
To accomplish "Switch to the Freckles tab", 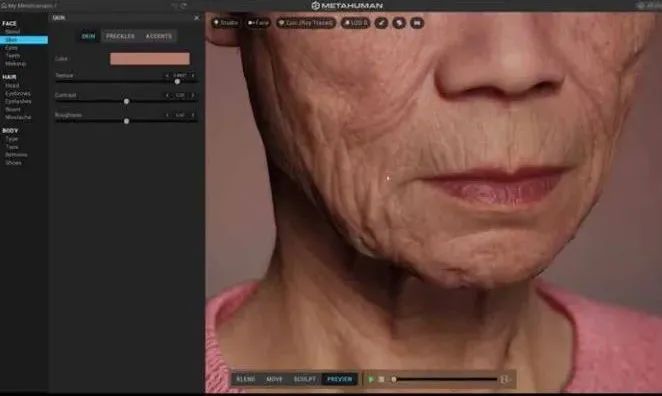I will point(120,36).
